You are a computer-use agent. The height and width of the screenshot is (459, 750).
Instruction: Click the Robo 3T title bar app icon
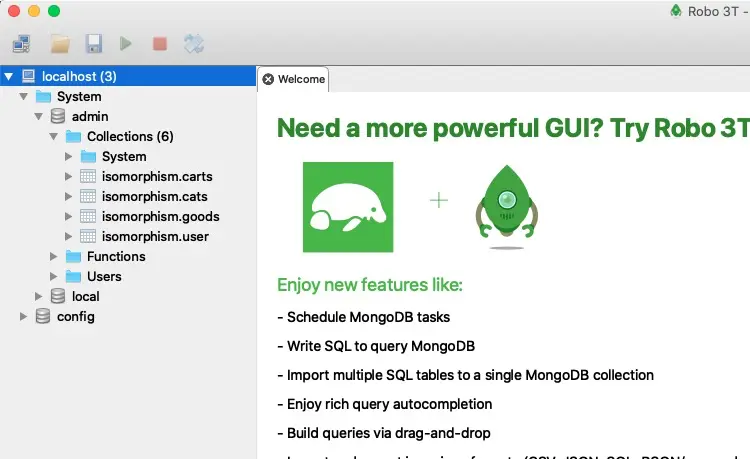point(676,11)
